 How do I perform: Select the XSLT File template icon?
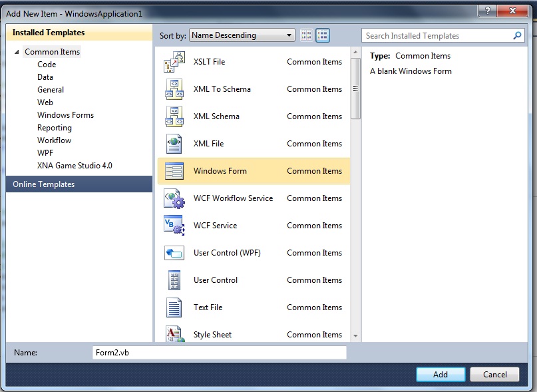coord(174,61)
